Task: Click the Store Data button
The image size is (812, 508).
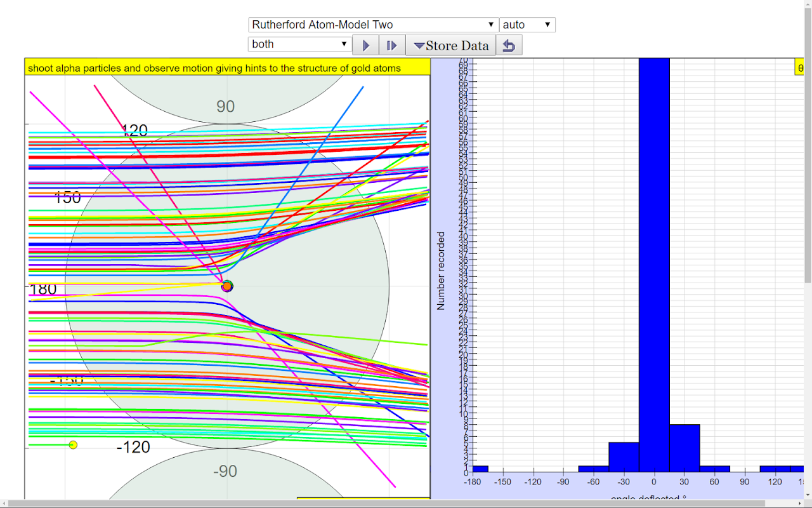Action: pyautogui.click(x=450, y=45)
